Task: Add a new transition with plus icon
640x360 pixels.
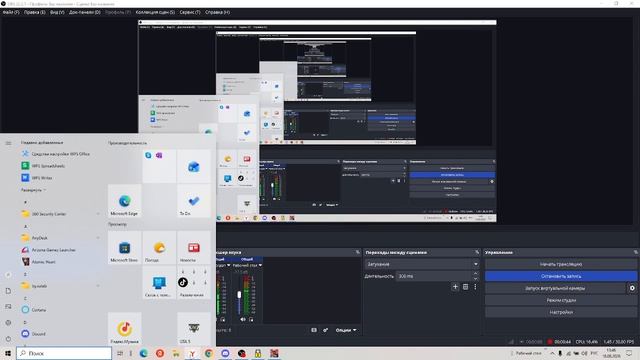Action: 455,287
